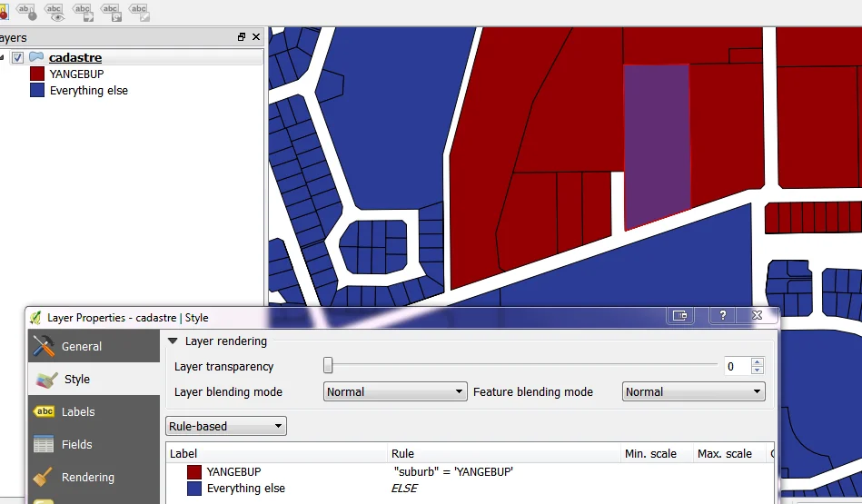Collapse the Layer rendering section
This screenshot has width=862, height=504.
(x=173, y=341)
